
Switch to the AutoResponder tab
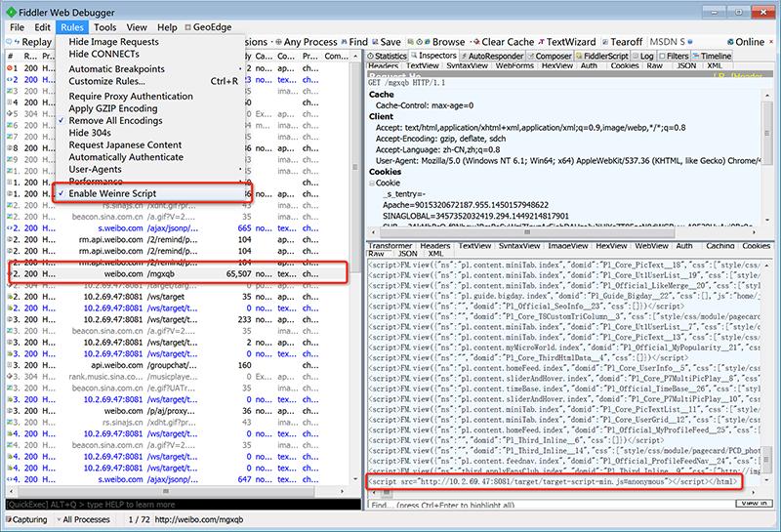coord(494,57)
